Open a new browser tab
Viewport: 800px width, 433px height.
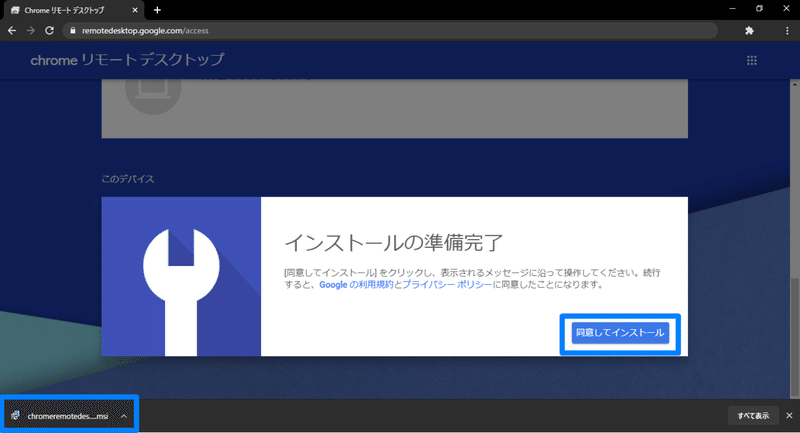(x=157, y=10)
